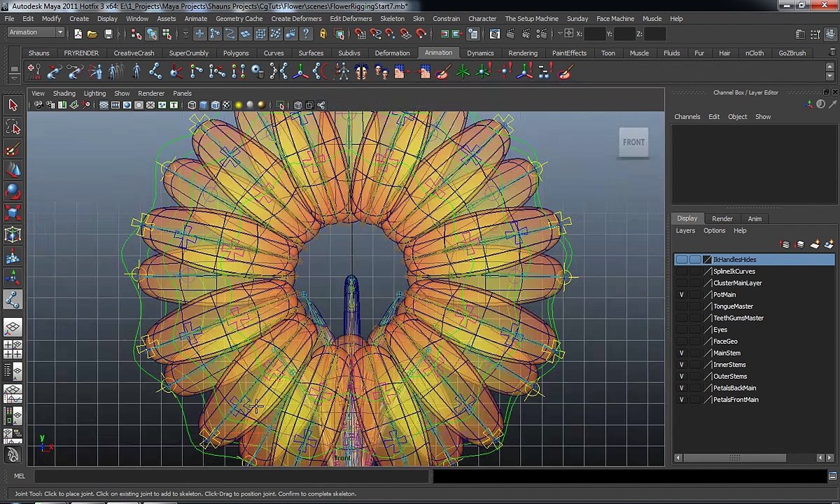840x504 pixels.
Task: Switch to single perspective view layout
Action: point(13,327)
